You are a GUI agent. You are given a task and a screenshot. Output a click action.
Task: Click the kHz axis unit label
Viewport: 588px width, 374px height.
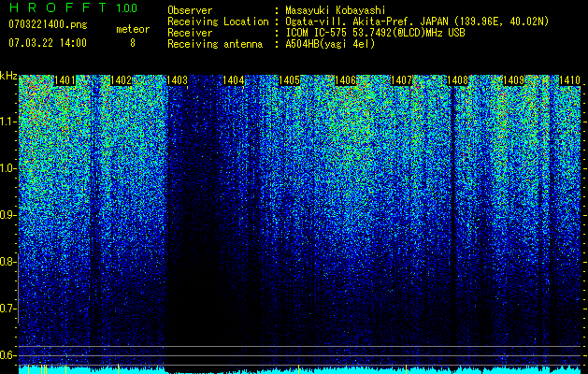pos(8,76)
